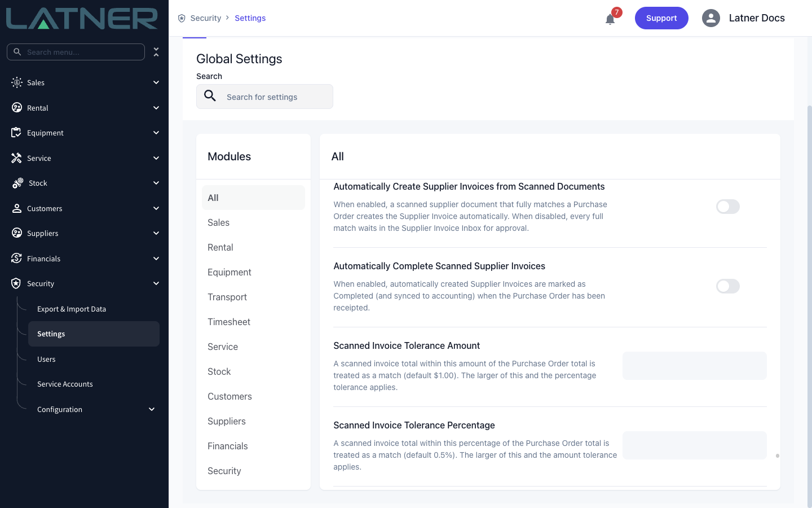Viewport: 812px width, 508px height.
Task: Collapse the sidebar menu with the collapse icon
Action: tap(156, 52)
